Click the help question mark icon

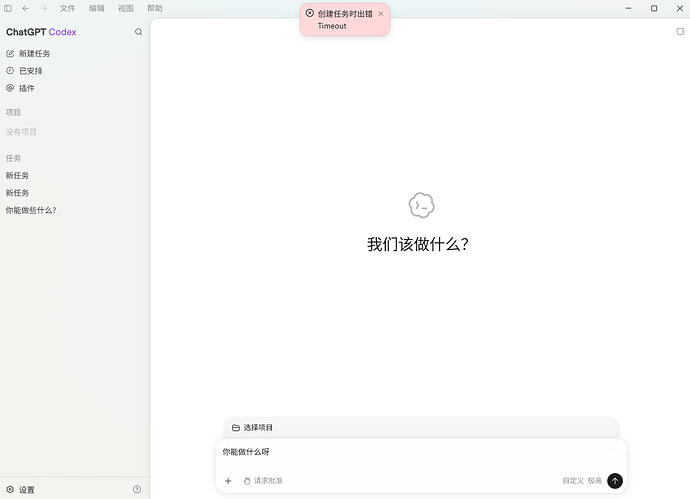137,489
